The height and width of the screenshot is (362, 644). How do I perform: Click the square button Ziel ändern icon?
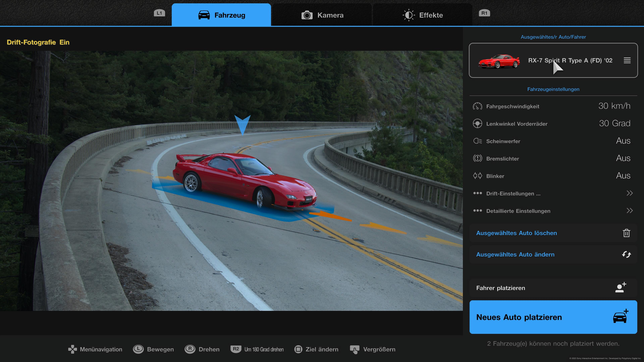(298, 349)
